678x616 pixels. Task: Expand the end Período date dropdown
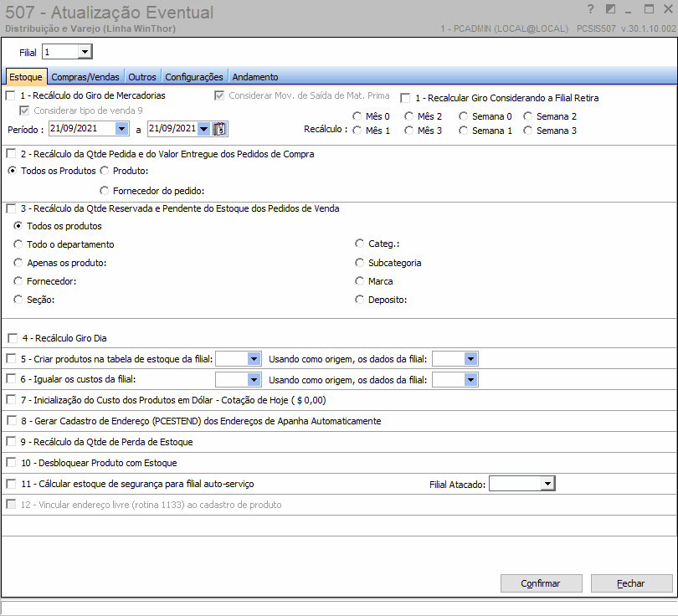(x=204, y=128)
